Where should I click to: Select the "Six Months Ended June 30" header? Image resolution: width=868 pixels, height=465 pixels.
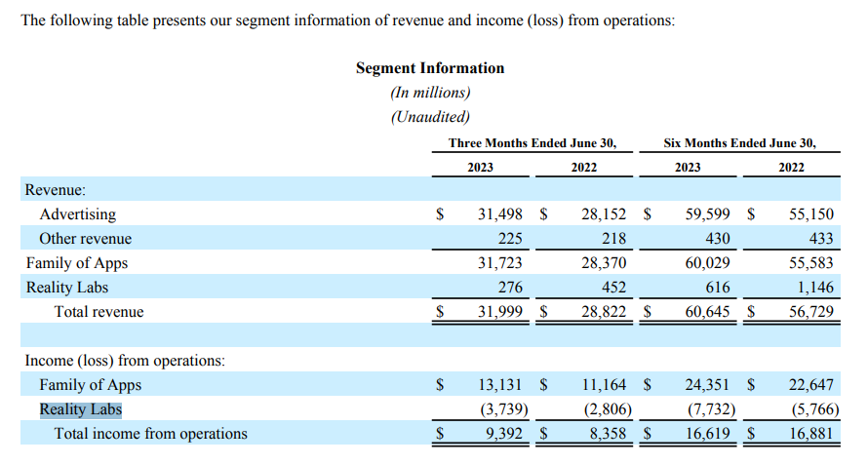coord(739,142)
